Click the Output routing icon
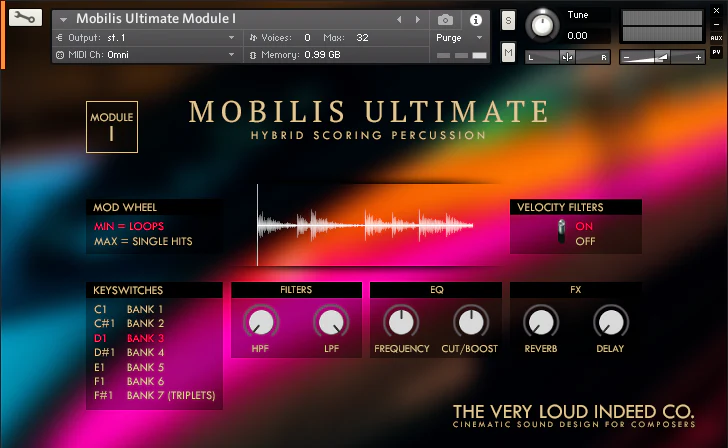The width and height of the screenshot is (728, 448). (x=59, y=38)
